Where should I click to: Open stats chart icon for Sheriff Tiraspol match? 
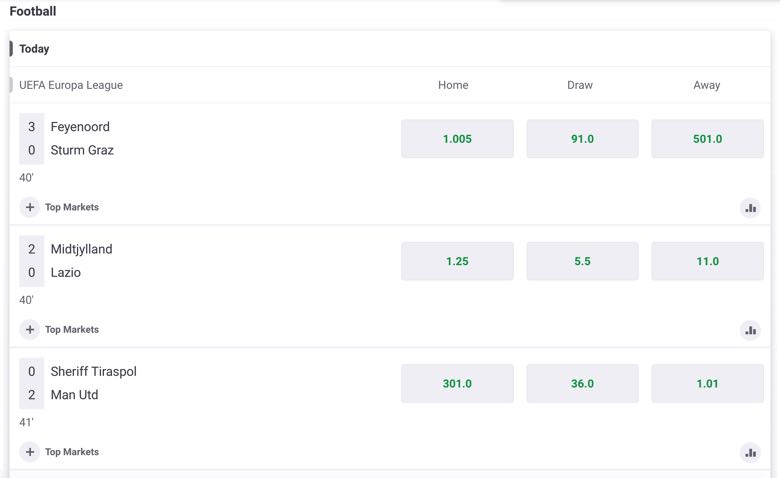tap(751, 453)
